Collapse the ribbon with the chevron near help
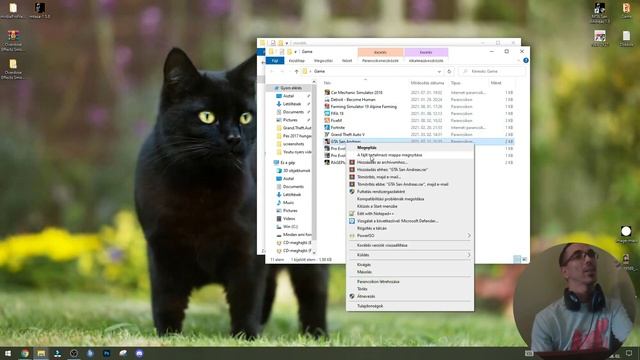 tap(519, 60)
